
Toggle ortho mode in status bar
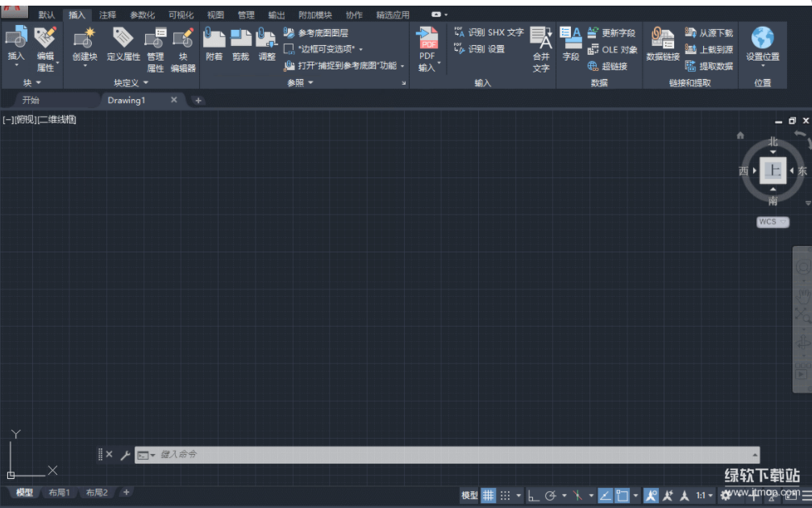click(534, 495)
